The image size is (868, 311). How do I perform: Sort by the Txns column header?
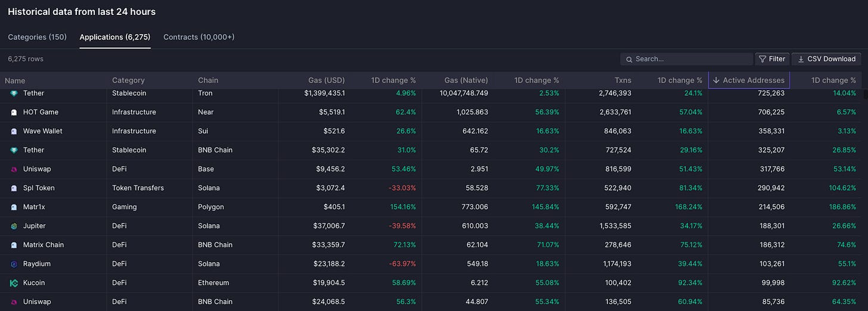623,80
